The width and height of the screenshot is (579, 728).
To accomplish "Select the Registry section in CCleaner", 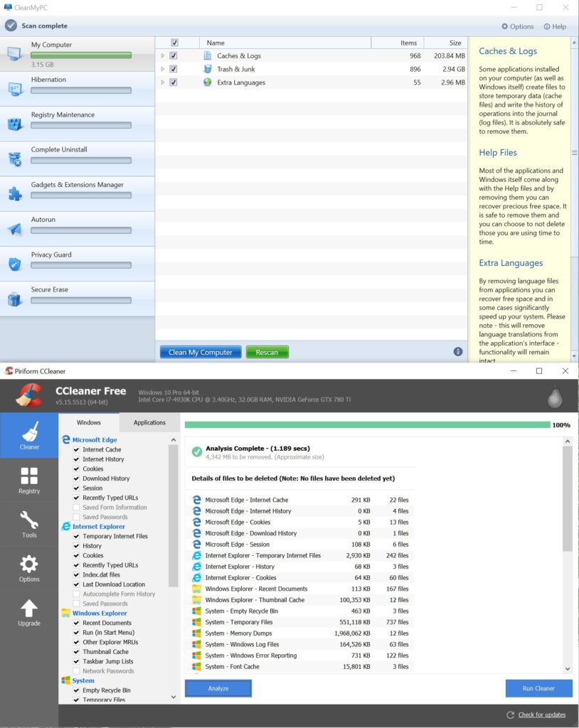I will [x=28, y=479].
